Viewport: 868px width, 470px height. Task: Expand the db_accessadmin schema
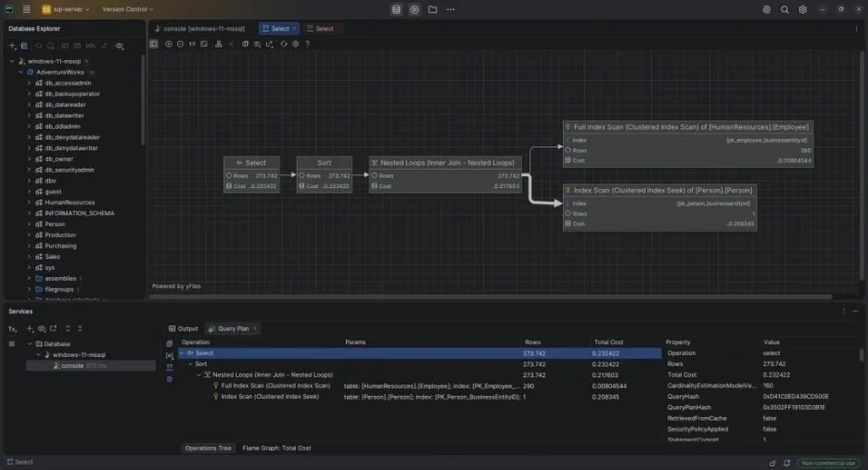[x=30, y=83]
